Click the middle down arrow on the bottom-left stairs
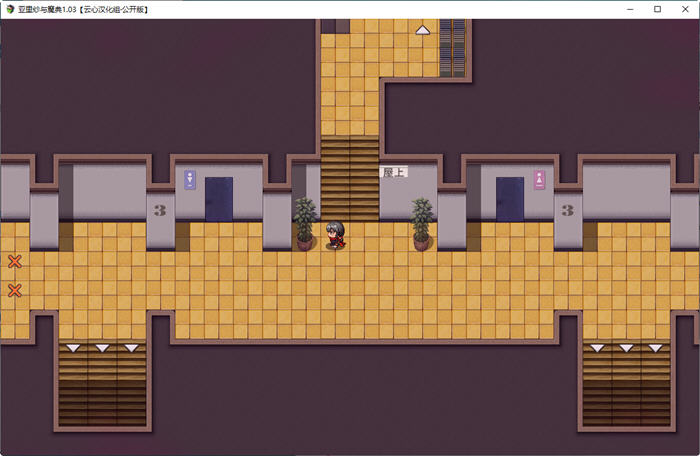 [x=102, y=348]
